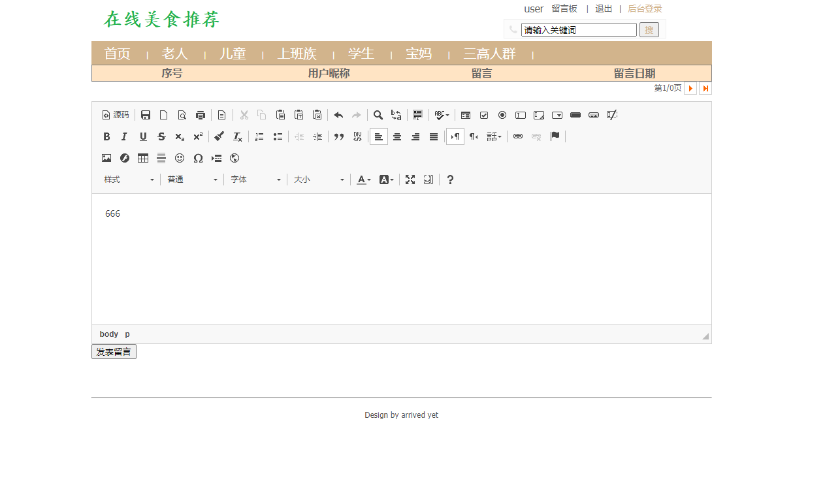Toggle center alignment in the editor
Image resolution: width=825 pixels, height=504 pixels.
tap(397, 136)
